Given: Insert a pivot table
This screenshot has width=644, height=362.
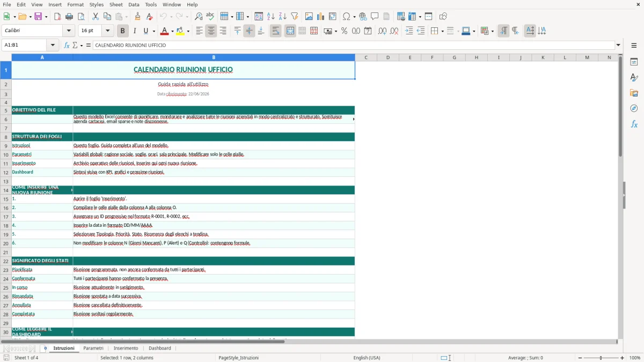Looking at the screenshot, I should [333, 17].
